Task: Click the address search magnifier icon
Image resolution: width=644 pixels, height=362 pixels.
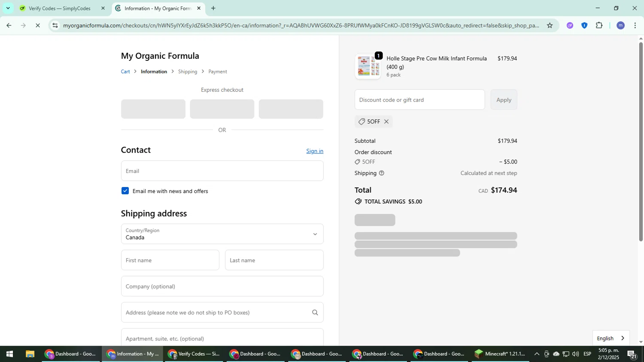Action: pyautogui.click(x=315, y=313)
